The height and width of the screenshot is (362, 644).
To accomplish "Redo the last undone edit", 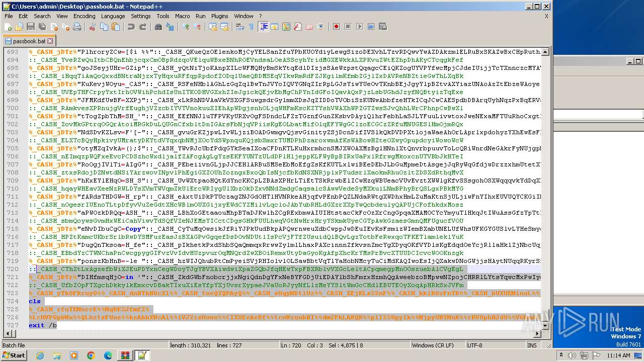I will point(143,27).
